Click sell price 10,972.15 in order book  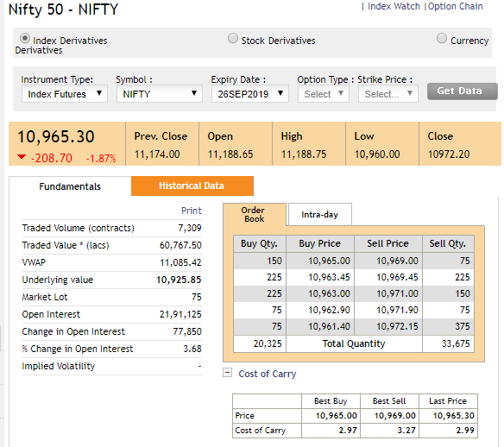click(x=397, y=326)
